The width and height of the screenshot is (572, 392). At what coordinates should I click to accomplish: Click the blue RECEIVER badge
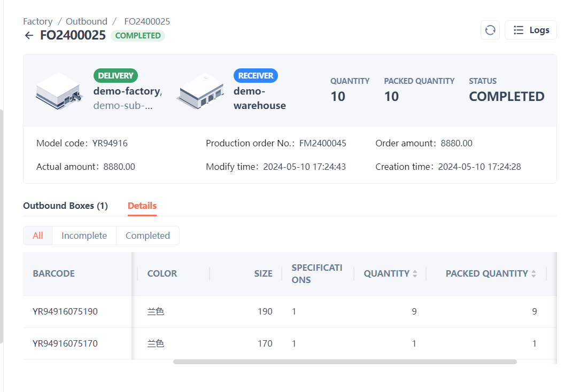pos(256,75)
